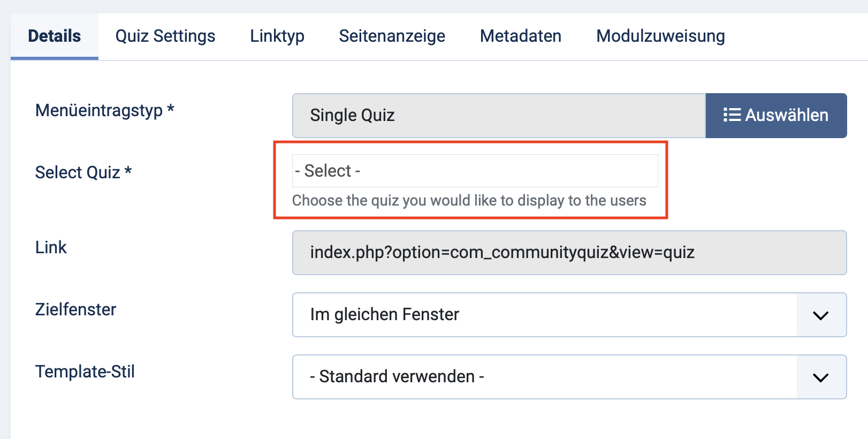Click the Single Quiz menu type field
Screen dimensions: 868x439
pyautogui.click(x=499, y=116)
